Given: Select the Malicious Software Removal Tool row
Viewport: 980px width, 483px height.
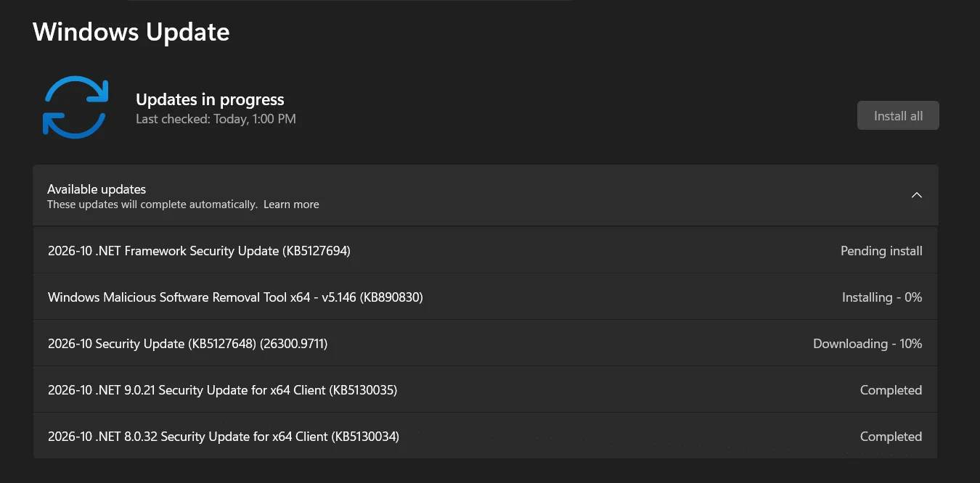Looking at the screenshot, I should pyautogui.click(x=485, y=297).
